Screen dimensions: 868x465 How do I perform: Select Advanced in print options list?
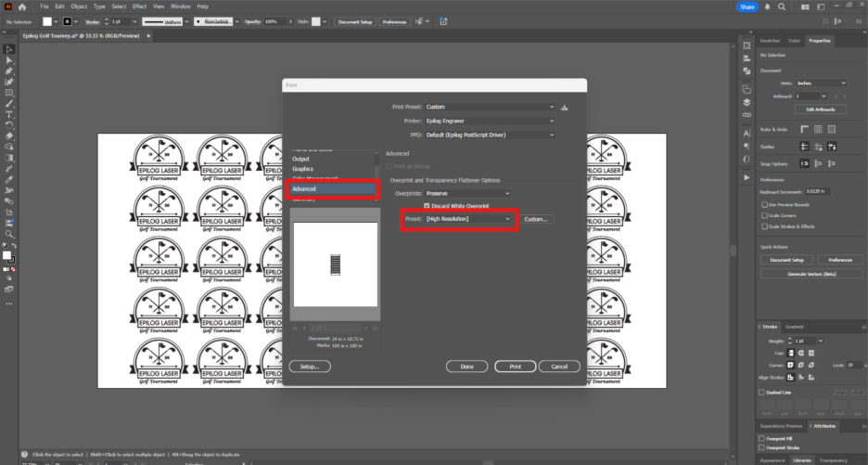pos(333,189)
